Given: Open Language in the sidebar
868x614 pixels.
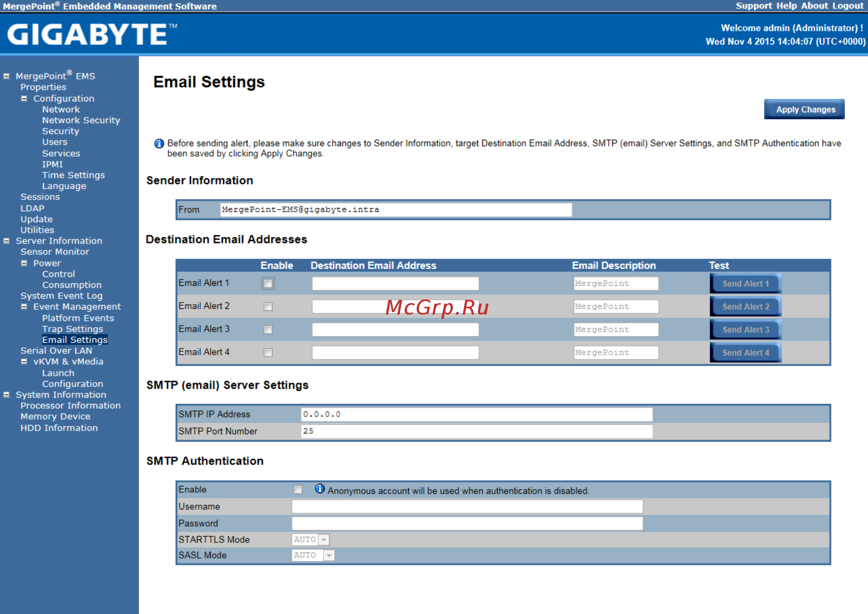Looking at the screenshot, I should tap(64, 187).
